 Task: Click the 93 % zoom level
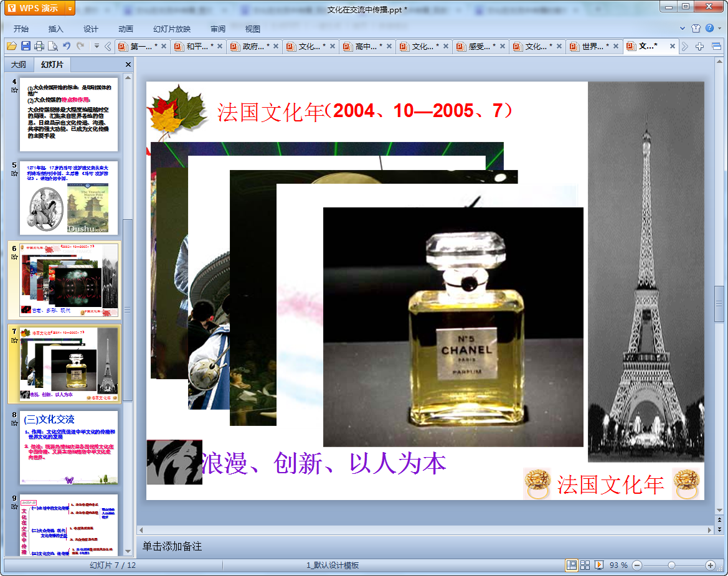[x=618, y=565]
